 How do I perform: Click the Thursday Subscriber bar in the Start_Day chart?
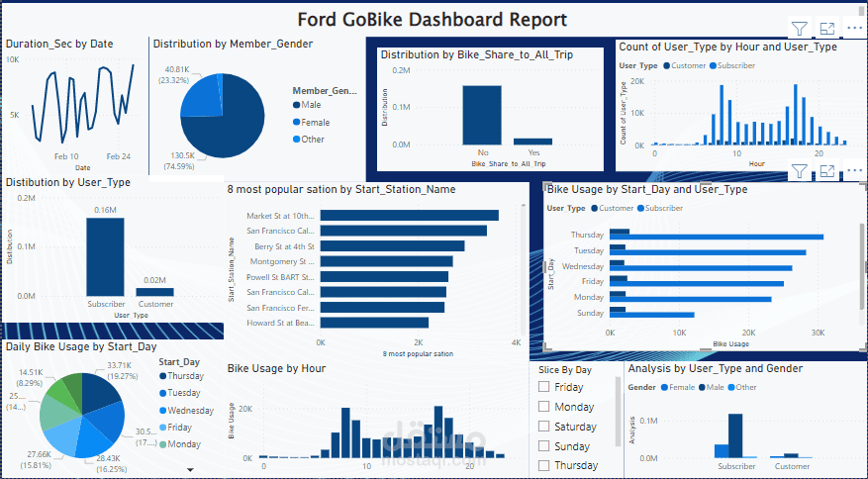(x=717, y=237)
